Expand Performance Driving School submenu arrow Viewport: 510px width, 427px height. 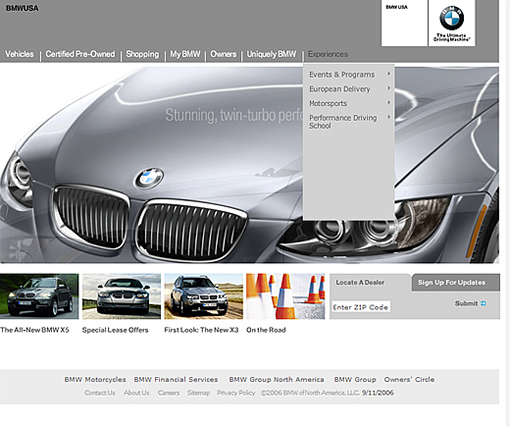click(389, 117)
